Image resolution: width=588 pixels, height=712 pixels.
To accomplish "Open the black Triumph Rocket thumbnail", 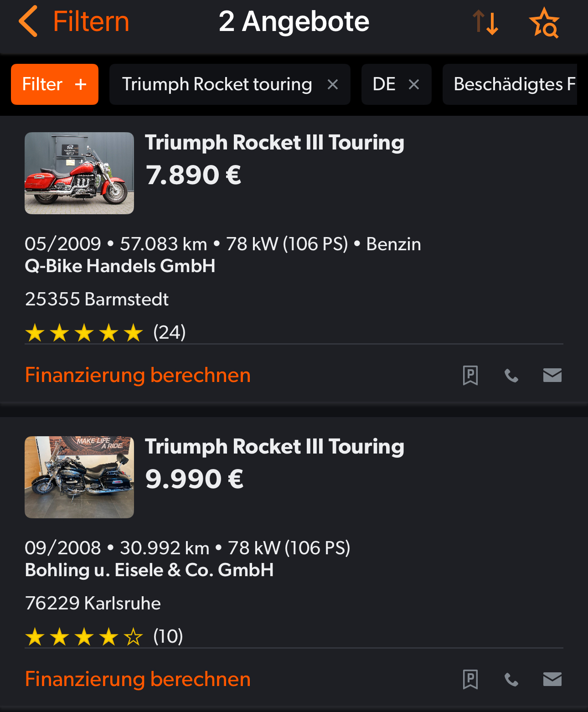I will [x=79, y=477].
